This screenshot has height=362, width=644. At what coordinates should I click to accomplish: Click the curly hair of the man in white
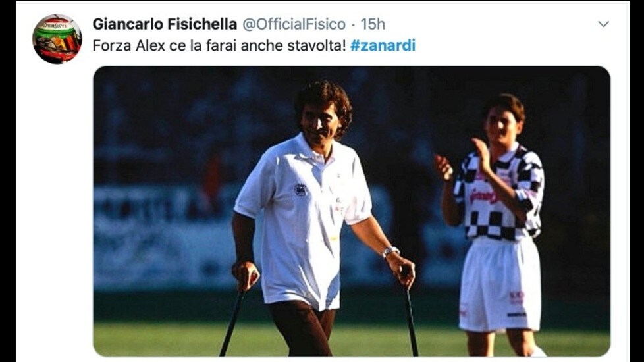point(325,103)
